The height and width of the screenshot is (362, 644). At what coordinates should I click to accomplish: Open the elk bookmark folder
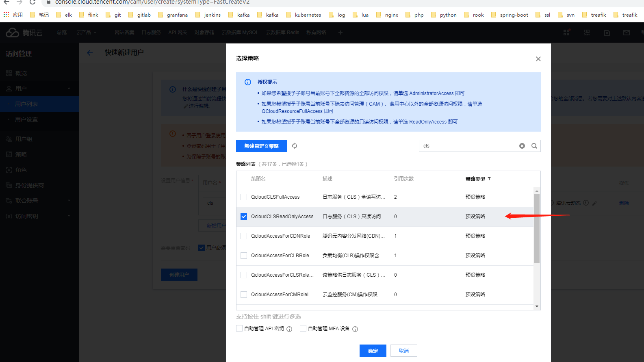point(64,15)
